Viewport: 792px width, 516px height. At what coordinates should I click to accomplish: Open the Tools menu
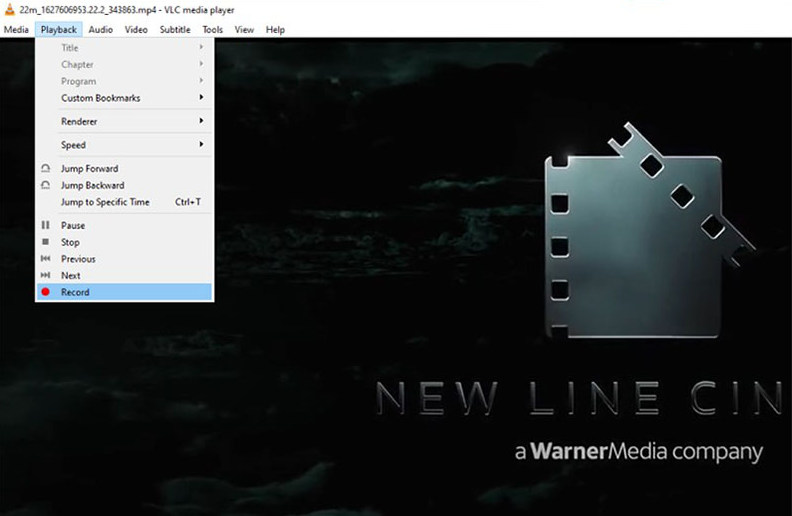213,29
